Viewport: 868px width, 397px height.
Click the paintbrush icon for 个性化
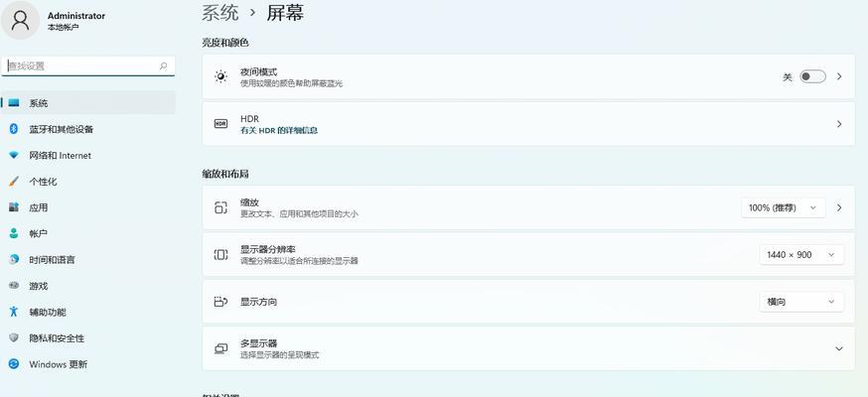click(14, 182)
